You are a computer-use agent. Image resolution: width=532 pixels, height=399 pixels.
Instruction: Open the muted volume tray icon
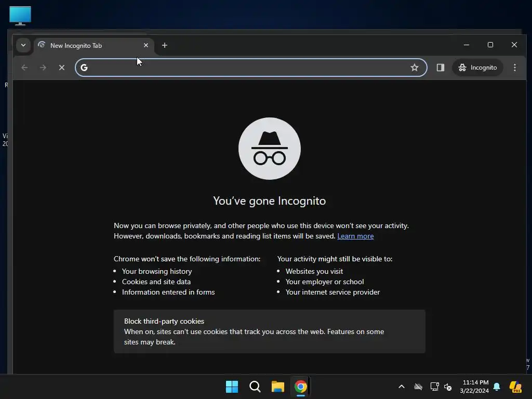(448, 387)
